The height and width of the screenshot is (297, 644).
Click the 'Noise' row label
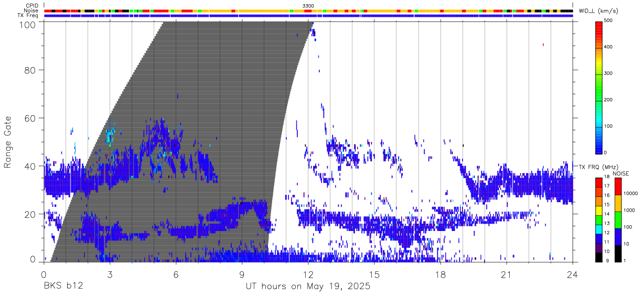pyautogui.click(x=32, y=10)
